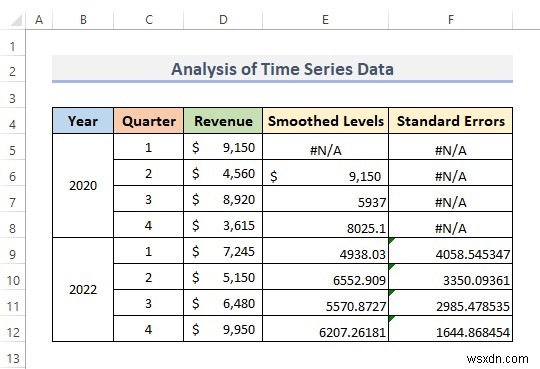Select revenue cell $ 3,615

point(223,225)
